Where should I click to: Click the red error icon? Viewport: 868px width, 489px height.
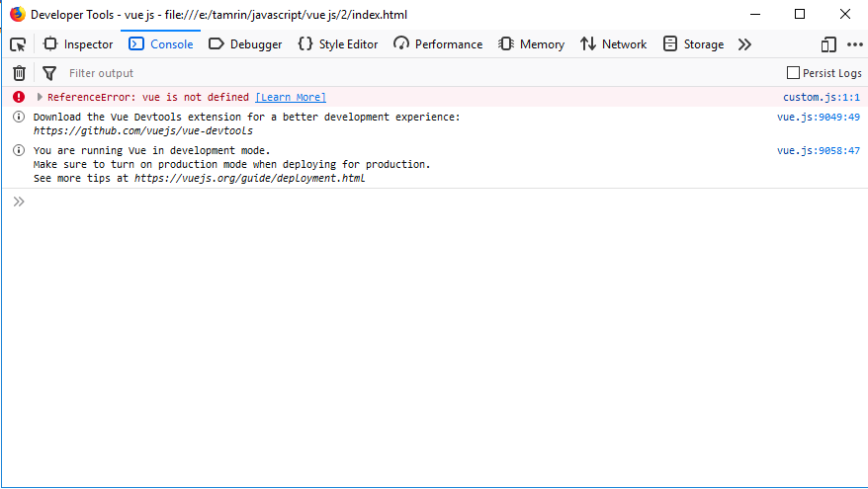[x=19, y=97]
